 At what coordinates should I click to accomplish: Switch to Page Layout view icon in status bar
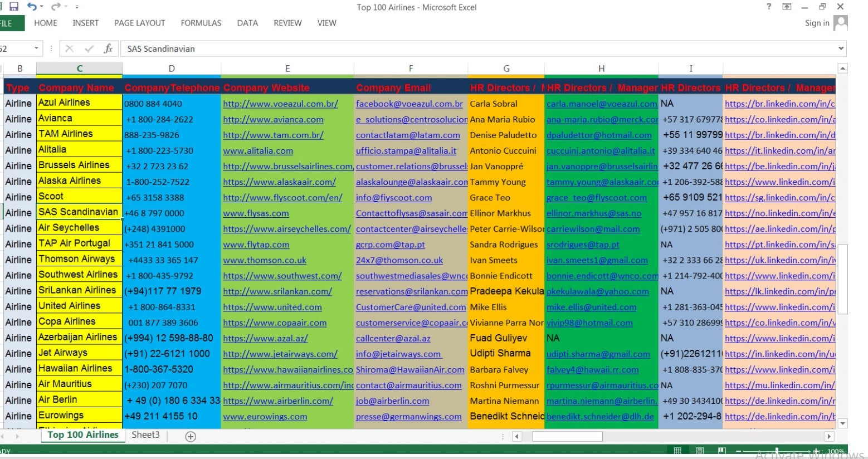(x=700, y=450)
